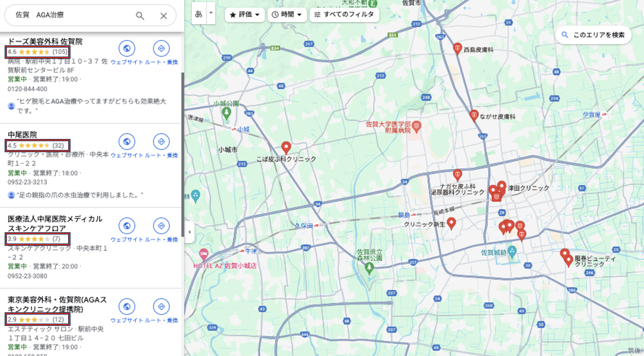Click the 久保田 station label on map
This screenshot has height=356, width=644.
coord(304,225)
